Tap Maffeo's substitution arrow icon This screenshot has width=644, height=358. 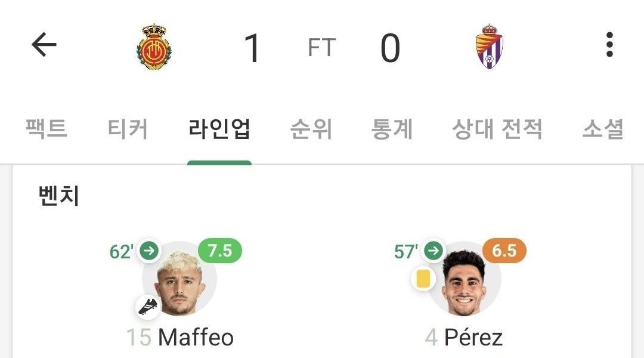[x=149, y=251]
